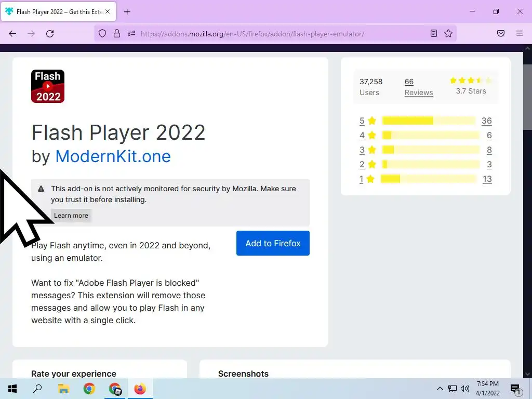
Task: Click the Flash Player 2022 title heading
Action: coord(118,132)
